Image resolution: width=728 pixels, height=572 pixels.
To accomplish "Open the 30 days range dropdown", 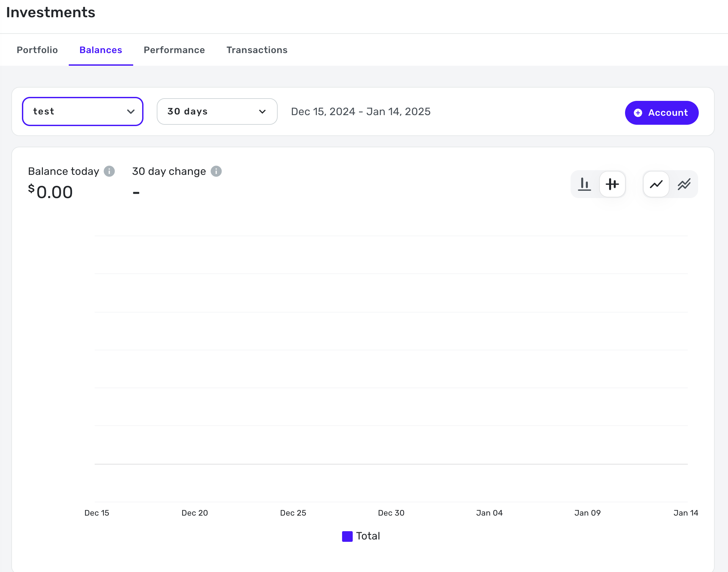I will (217, 111).
